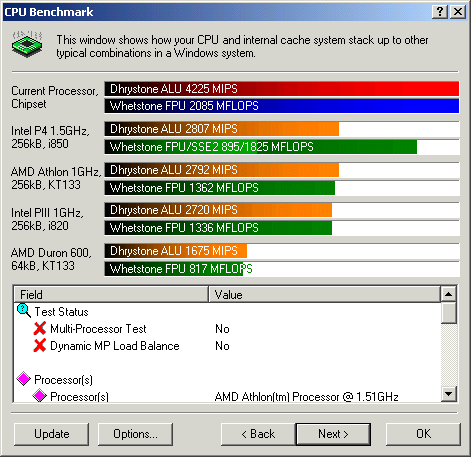The image size is (471, 457).
Task: Click the scrollbar thumb in results list
Action: [449, 313]
